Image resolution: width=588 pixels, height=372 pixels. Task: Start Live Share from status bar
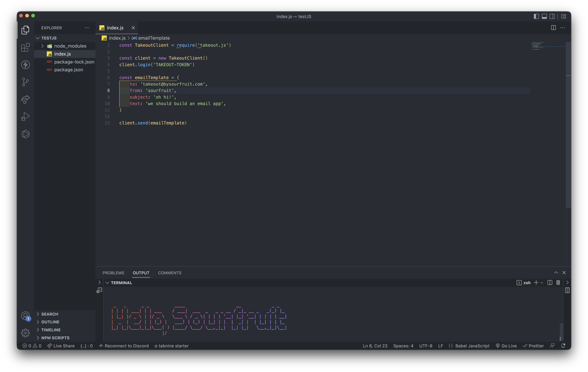[61, 346]
